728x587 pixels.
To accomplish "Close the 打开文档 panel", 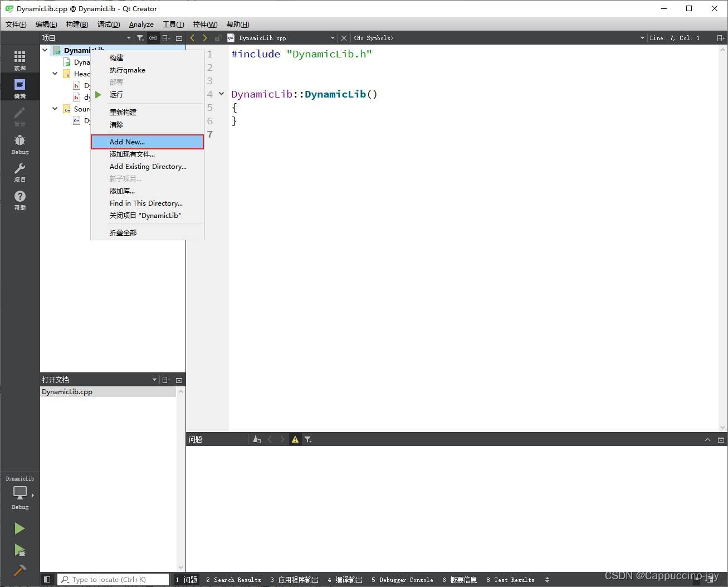I will point(179,380).
